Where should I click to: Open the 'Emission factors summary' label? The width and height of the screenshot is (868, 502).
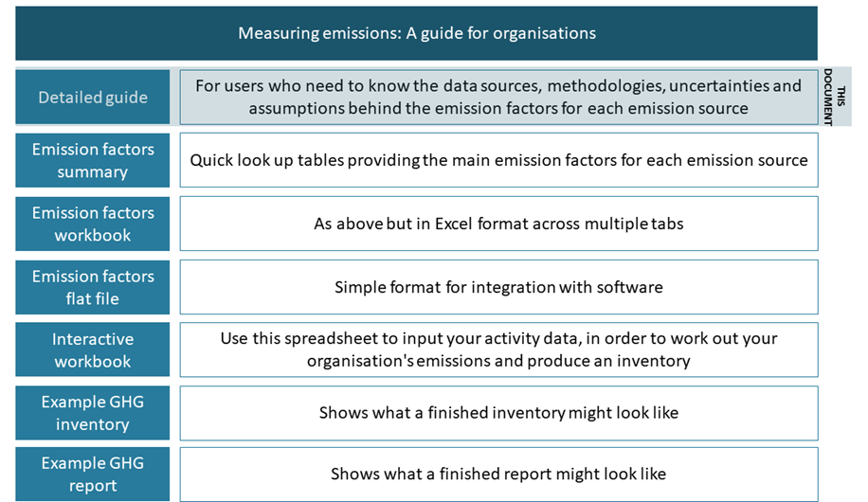pyautogui.click(x=93, y=160)
